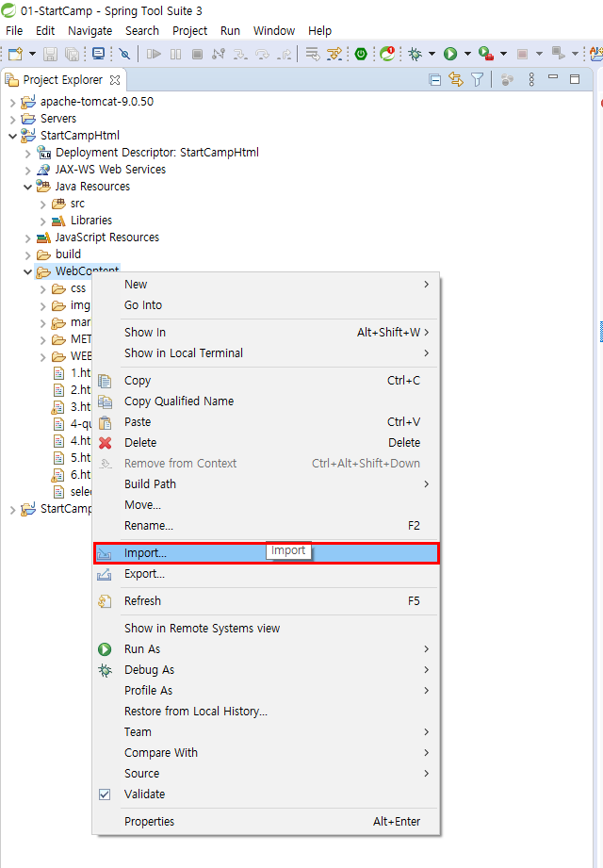Open the Project menu
The width and height of the screenshot is (603, 868).
pyautogui.click(x=189, y=31)
